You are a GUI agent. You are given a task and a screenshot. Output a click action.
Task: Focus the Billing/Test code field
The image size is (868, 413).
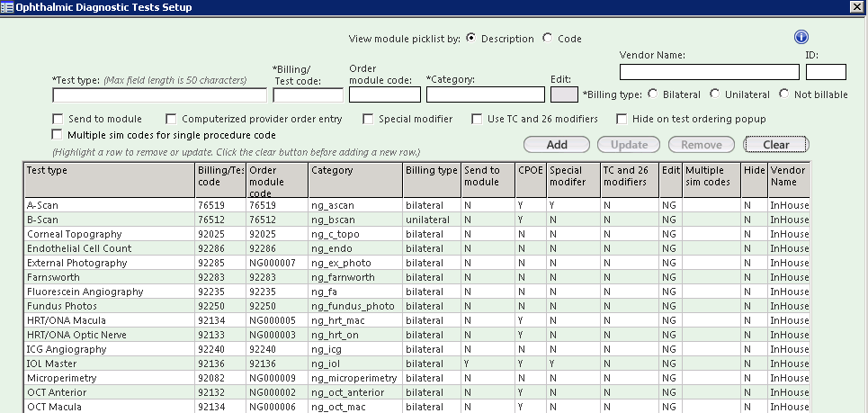click(309, 95)
